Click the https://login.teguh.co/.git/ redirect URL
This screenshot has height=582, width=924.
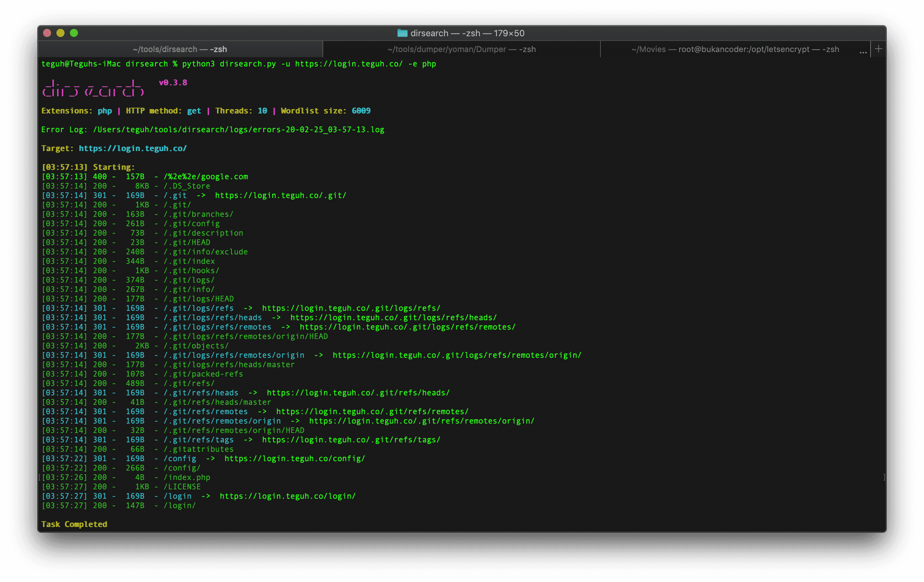tap(281, 196)
